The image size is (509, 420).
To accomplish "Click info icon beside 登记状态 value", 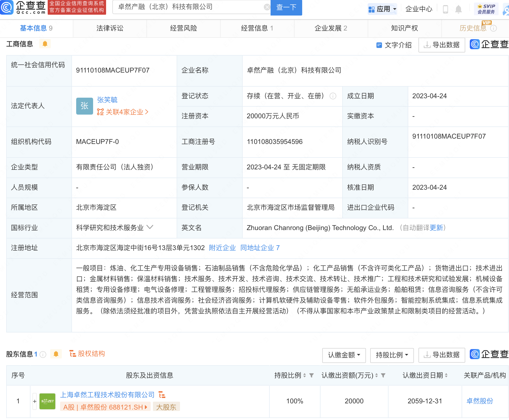I will coord(333,96).
